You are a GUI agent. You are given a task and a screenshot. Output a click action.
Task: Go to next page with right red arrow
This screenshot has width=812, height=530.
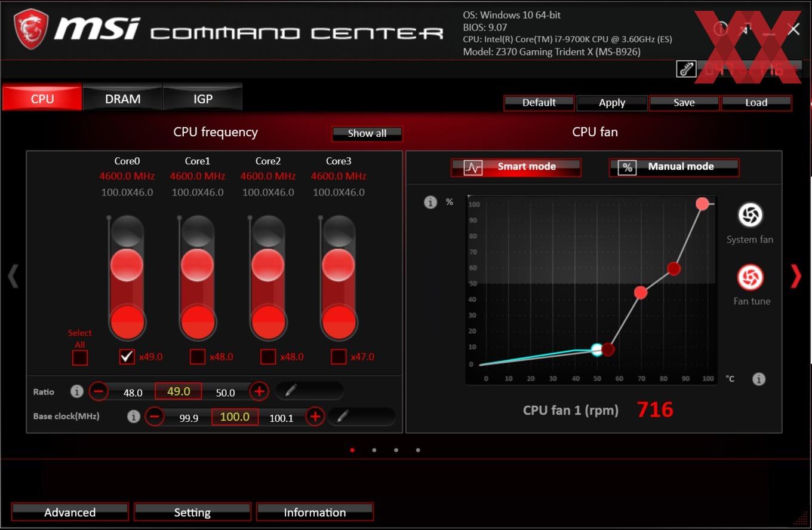pyautogui.click(x=796, y=277)
